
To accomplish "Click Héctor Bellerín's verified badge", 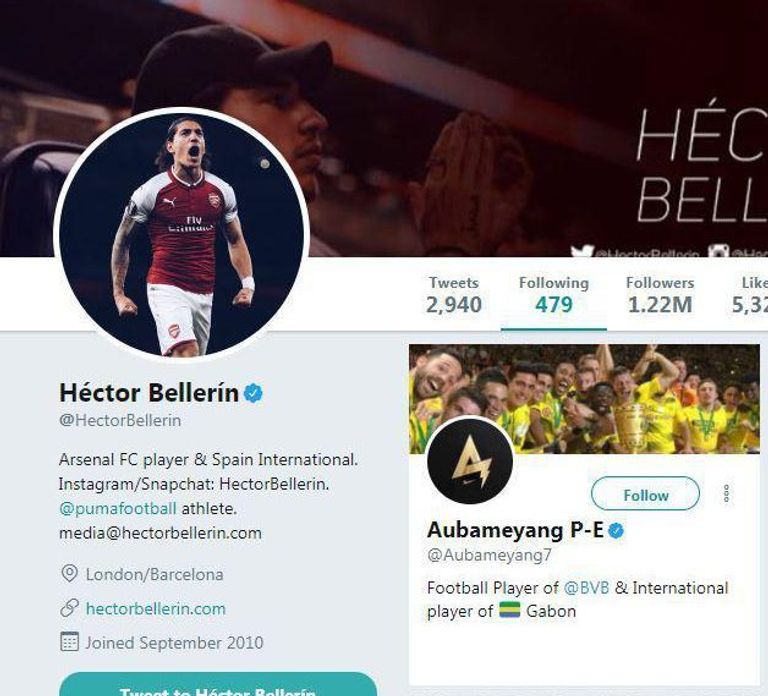I will 254,393.
